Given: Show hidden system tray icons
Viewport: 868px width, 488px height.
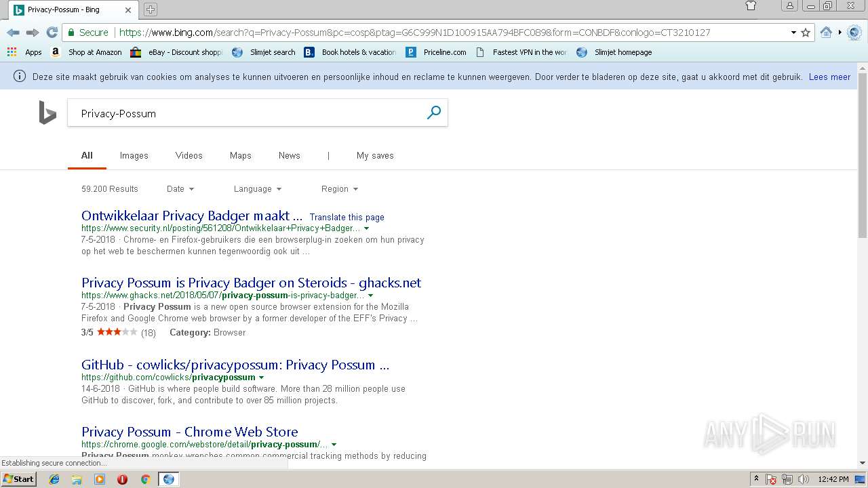Looking at the screenshot, I should 756,479.
